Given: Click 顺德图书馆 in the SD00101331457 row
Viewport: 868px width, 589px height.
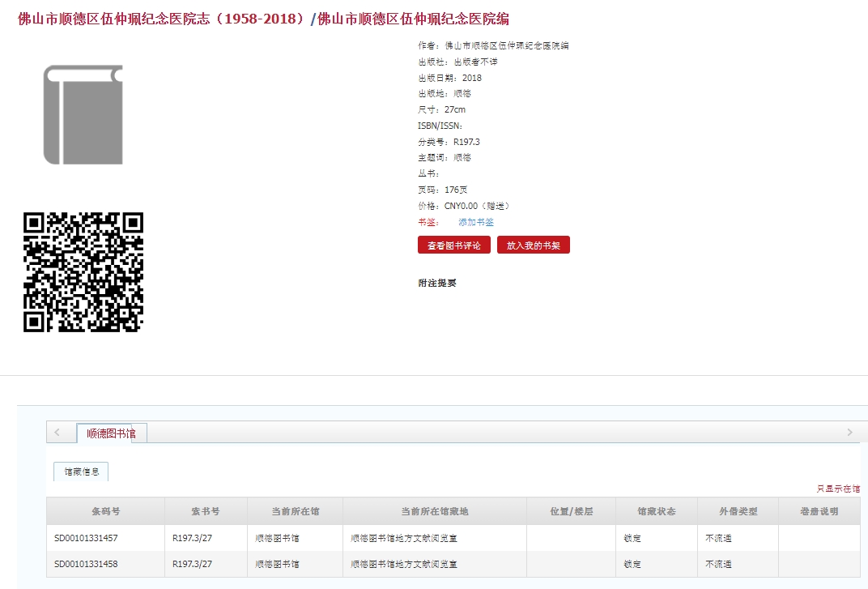Looking at the screenshot, I should point(278,538).
